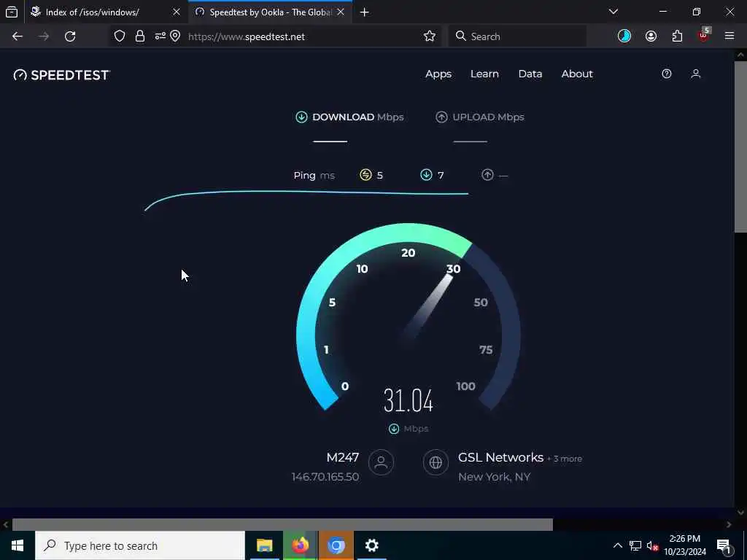
Task: Click the download latency icon showing 7
Action: coord(426,175)
